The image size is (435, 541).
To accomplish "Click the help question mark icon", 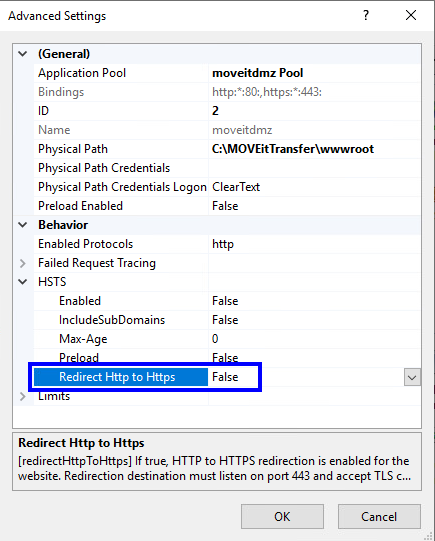I will (366, 16).
